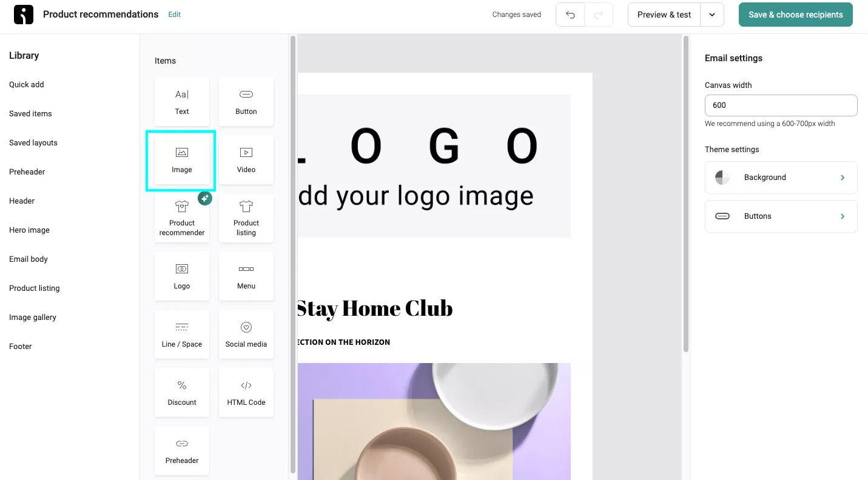Select the Line / Space item

(x=181, y=334)
